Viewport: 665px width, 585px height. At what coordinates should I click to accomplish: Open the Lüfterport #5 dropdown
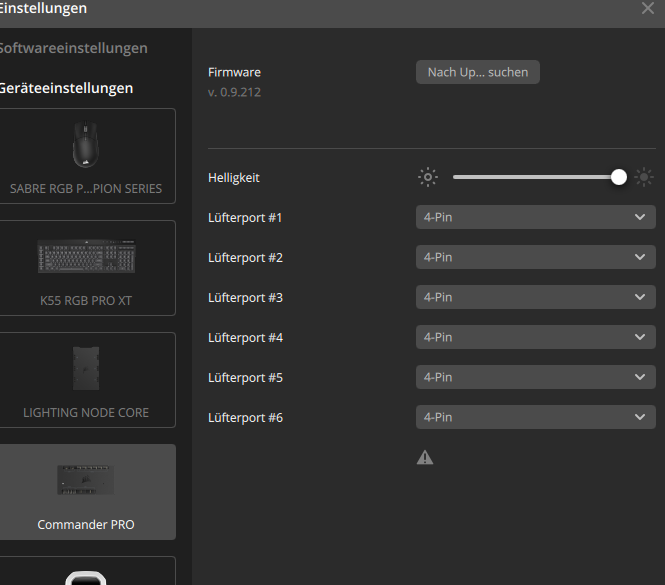pos(536,377)
